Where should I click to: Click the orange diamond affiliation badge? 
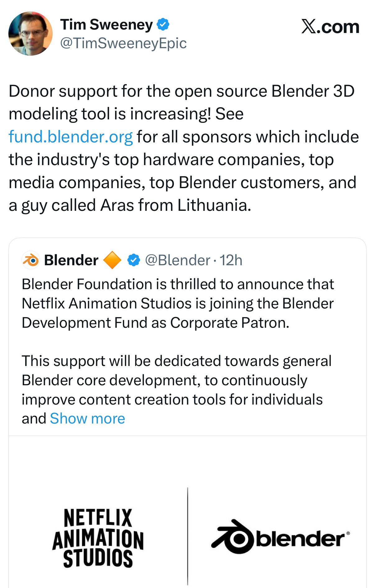112,260
